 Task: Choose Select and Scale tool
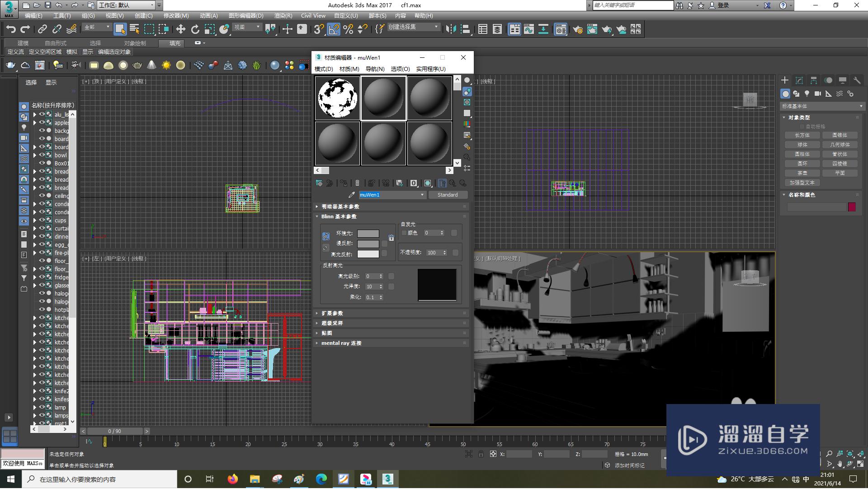pos(209,29)
